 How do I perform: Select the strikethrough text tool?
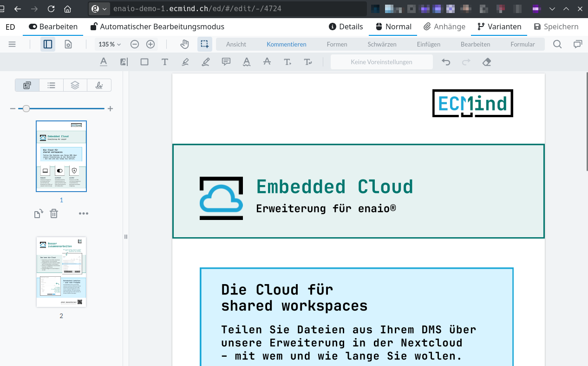[x=267, y=62]
